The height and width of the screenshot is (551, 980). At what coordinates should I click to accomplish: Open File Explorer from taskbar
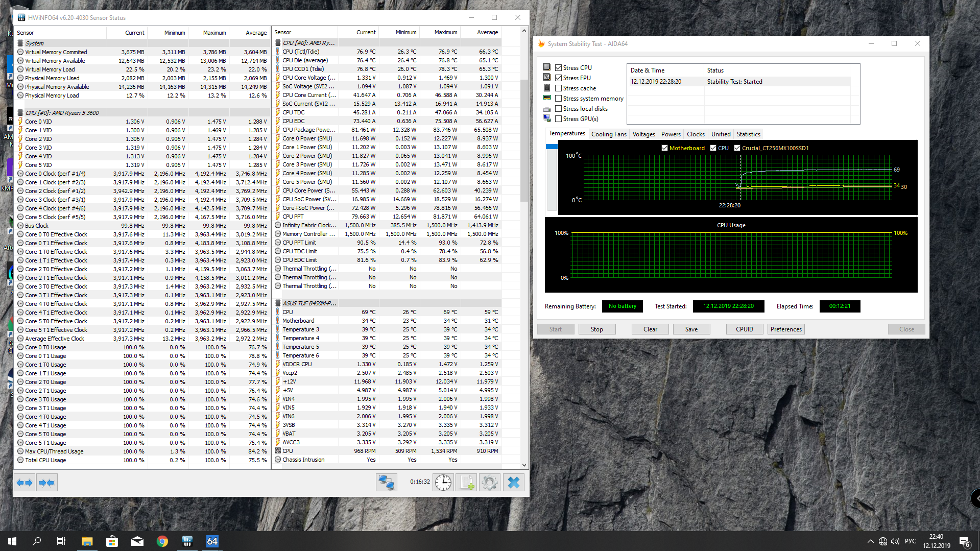87,541
